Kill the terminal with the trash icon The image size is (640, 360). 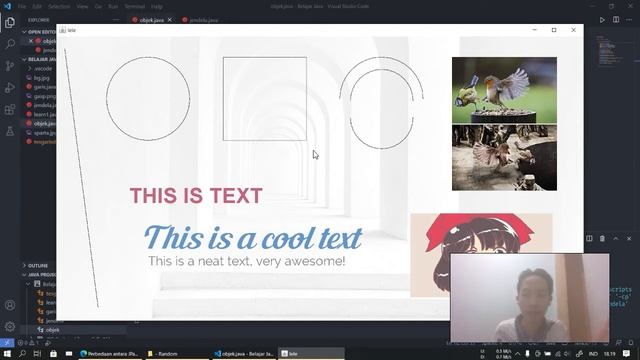(602, 238)
